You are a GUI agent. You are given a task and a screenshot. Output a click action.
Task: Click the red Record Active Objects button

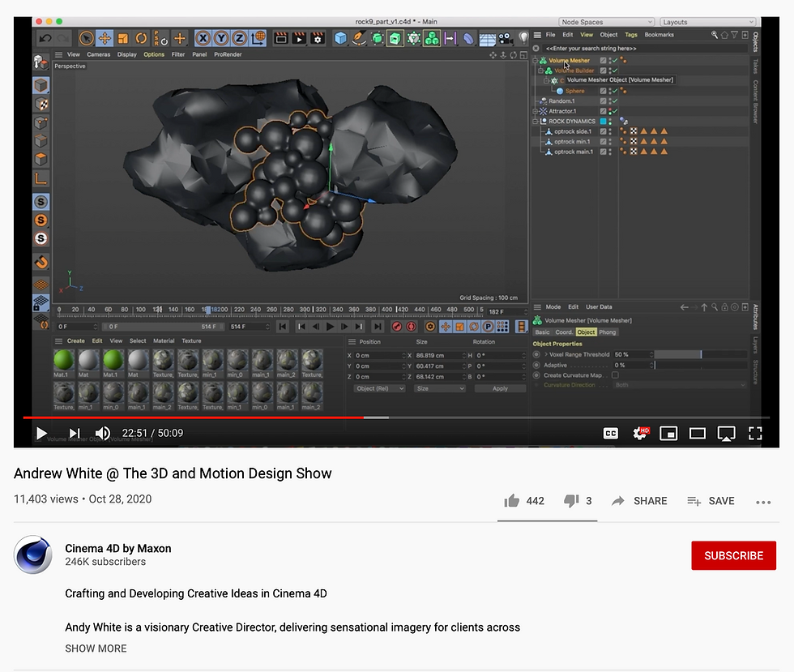tap(397, 327)
